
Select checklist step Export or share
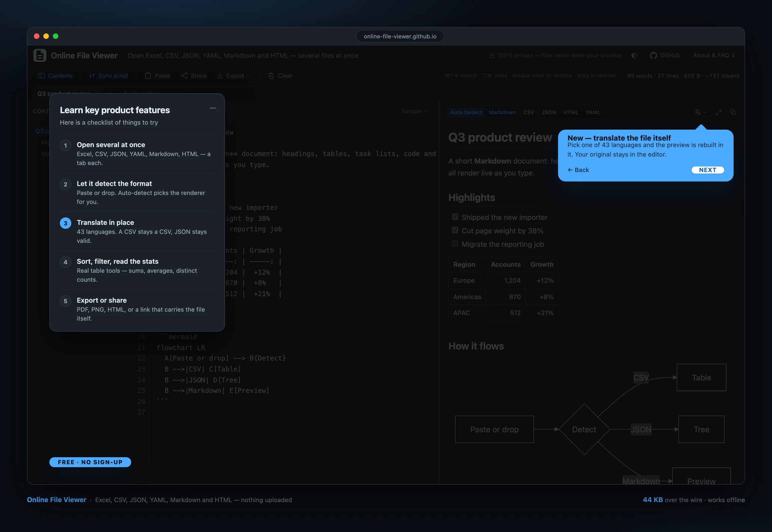(137, 309)
